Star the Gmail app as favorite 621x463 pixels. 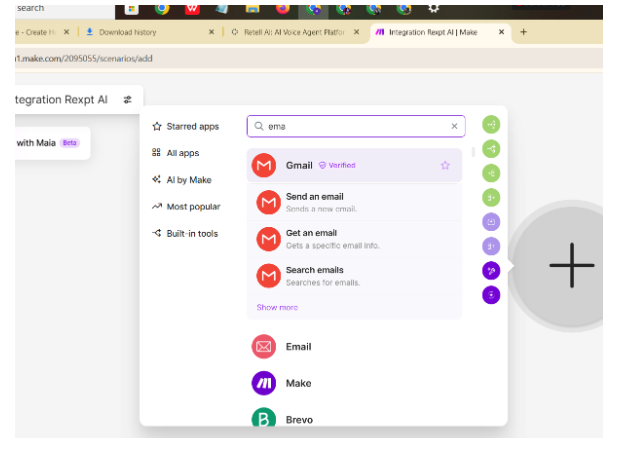pyautogui.click(x=445, y=165)
